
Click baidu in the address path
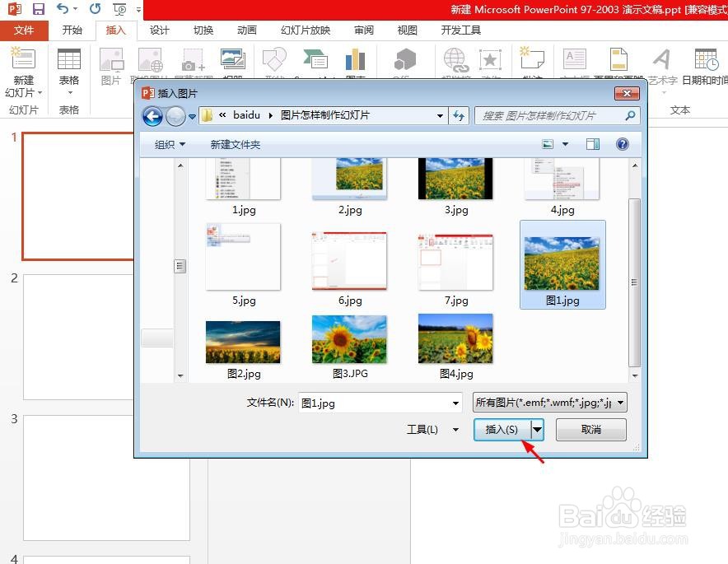click(x=246, y=115)
